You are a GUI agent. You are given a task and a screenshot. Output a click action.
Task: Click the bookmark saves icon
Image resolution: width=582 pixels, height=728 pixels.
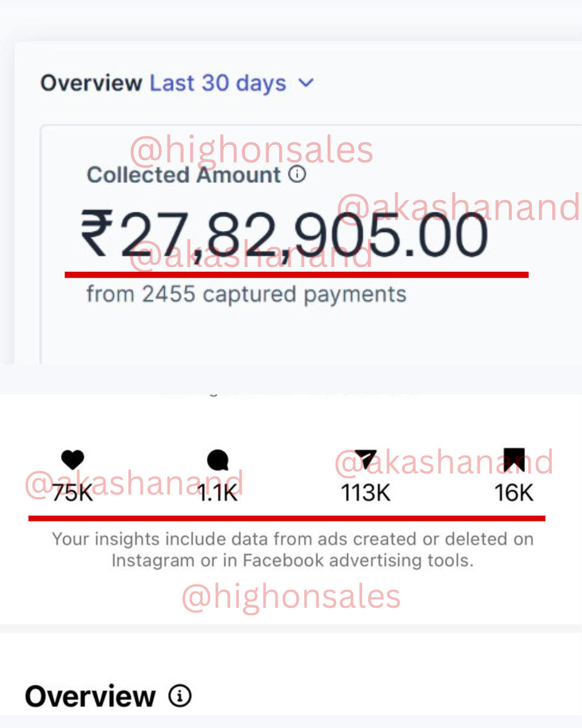coord(514,459)
